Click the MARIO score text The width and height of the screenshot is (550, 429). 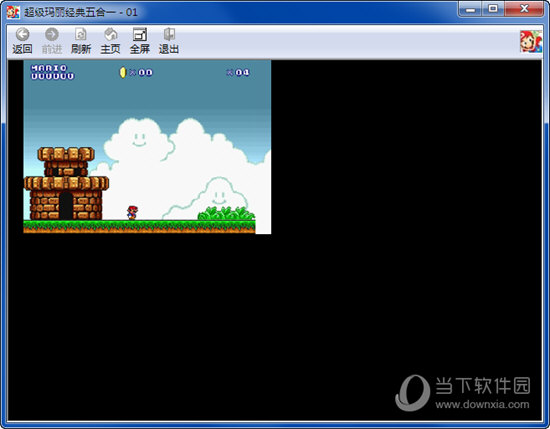point(53,72)
